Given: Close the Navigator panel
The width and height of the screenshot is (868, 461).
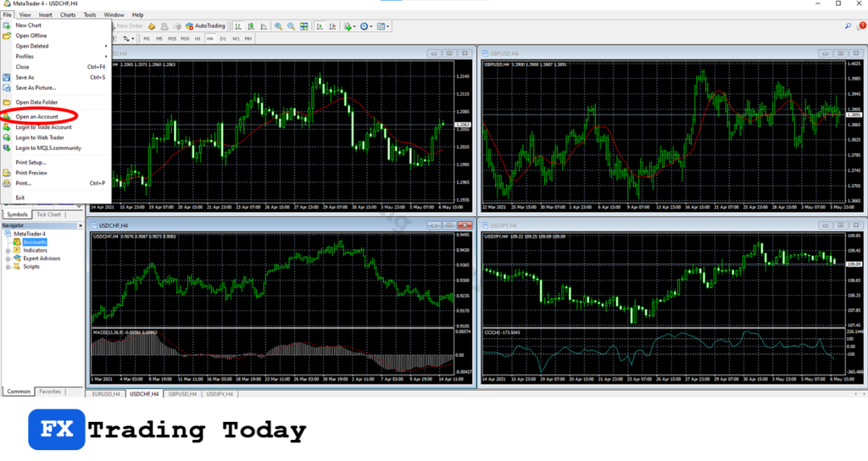Looking at the screenshot, I should [x=81, y=225].
